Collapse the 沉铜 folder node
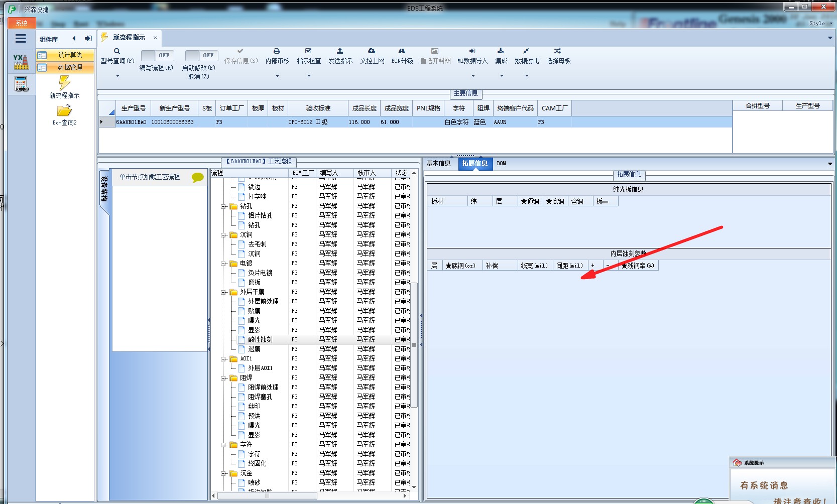The width and height of the screenshot is (837, 504). [223, 235]
